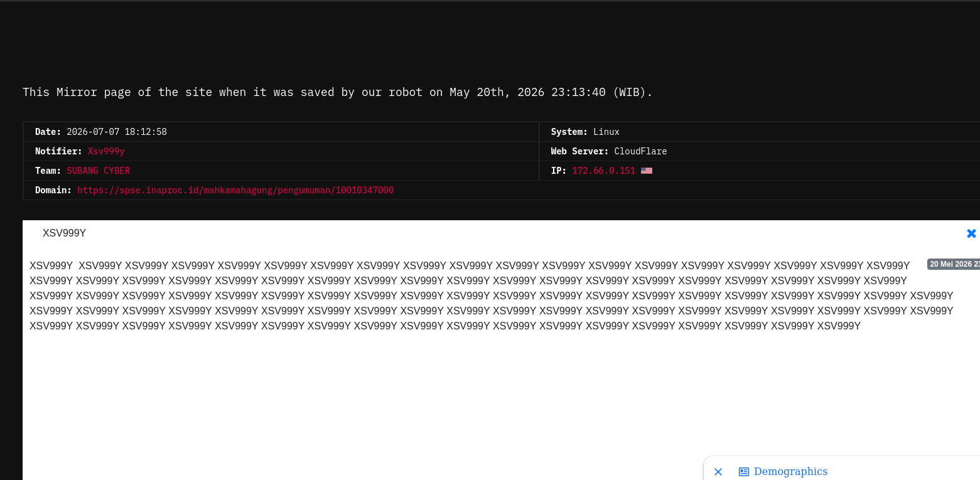Select the System value Linux
Image resolution: width=980 pixels, height=480 pixels.
pyautogui.click(x=606, y=132)
